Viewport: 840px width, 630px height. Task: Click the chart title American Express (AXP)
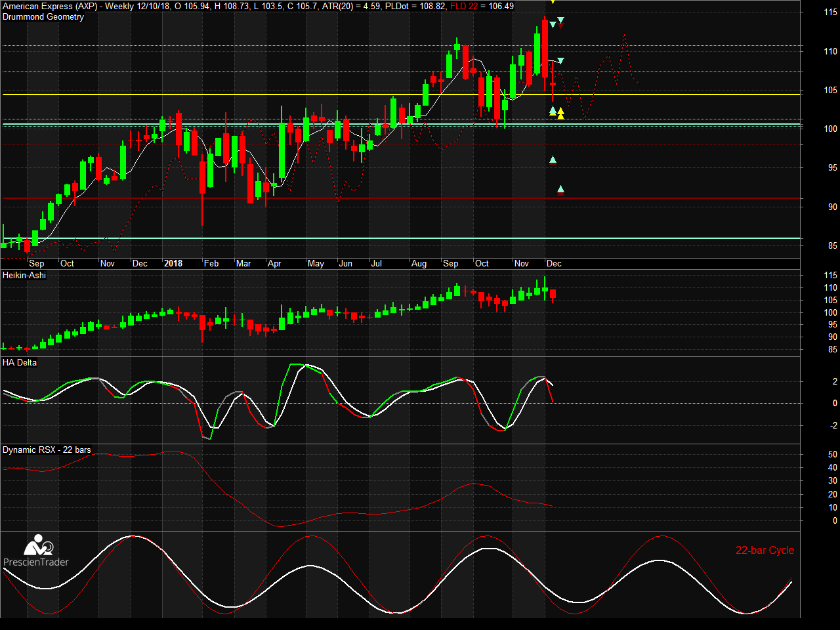pyautogui.click(x=50, y=6)
